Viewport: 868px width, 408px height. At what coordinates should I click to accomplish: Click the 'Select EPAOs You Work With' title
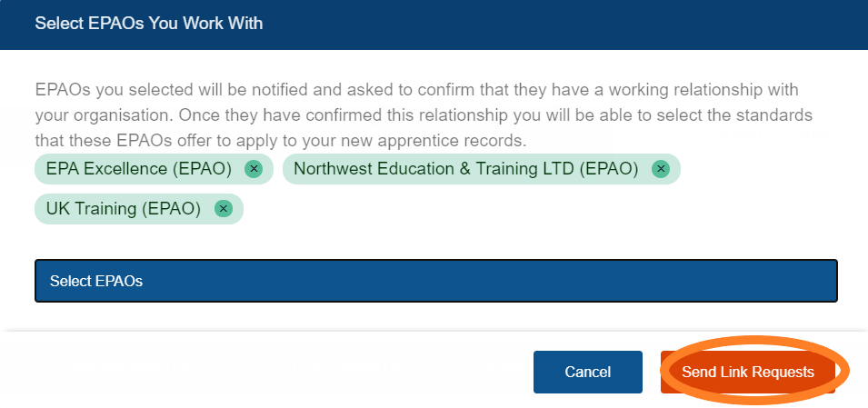pyautogui.click(x=149, y=24)
